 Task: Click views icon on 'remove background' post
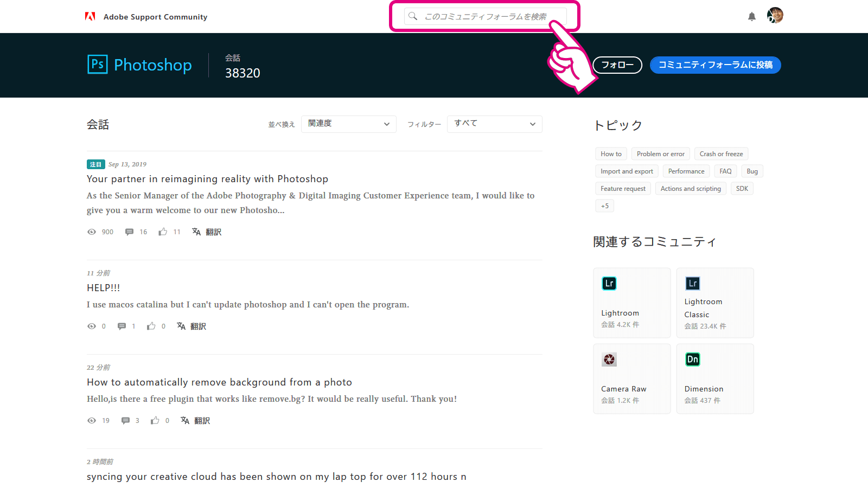click(92, 421)
